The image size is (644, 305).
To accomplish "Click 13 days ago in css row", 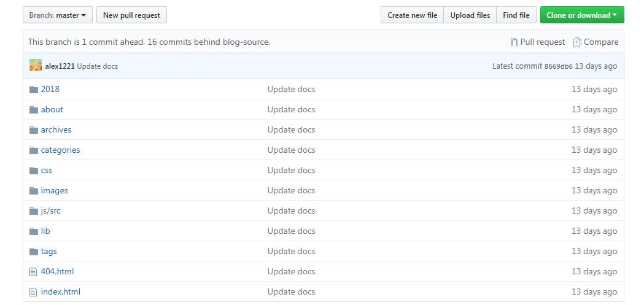I will coord(594,170).
